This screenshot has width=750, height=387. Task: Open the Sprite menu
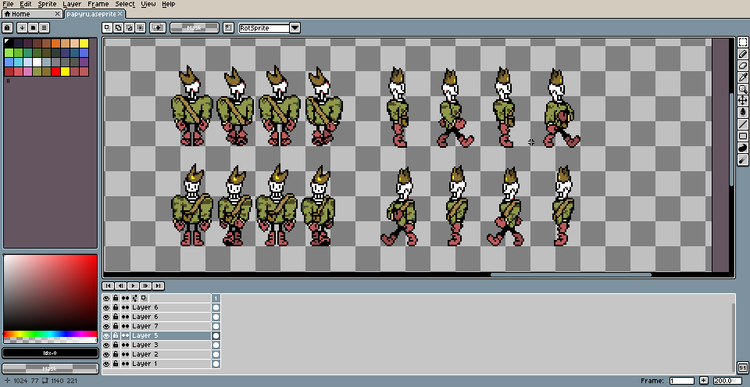(47, 4)
